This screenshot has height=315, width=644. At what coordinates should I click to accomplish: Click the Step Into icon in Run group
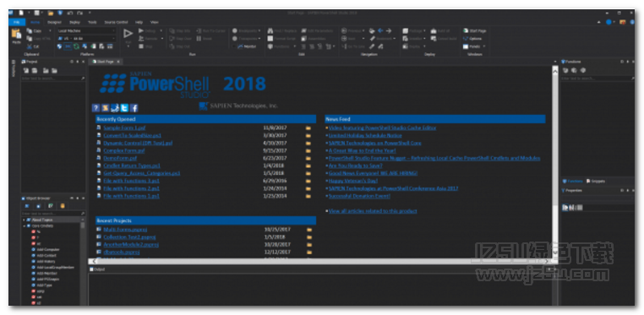point(172,30)
